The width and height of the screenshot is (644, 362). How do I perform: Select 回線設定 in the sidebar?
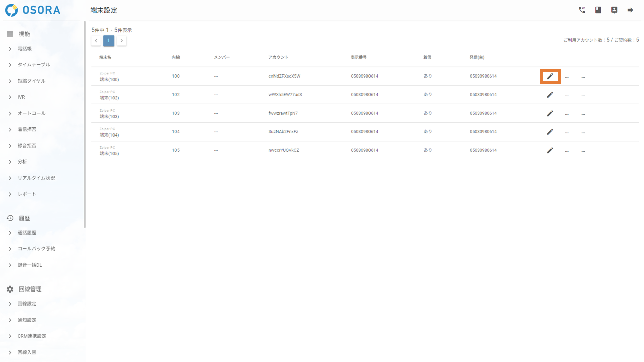27,304
